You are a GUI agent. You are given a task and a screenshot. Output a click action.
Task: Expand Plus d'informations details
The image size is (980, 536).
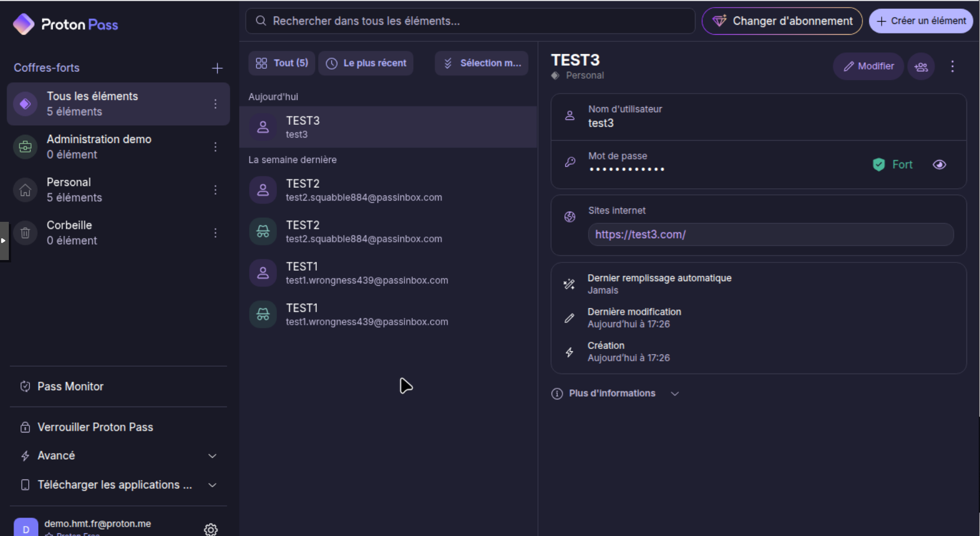(615, 394)
